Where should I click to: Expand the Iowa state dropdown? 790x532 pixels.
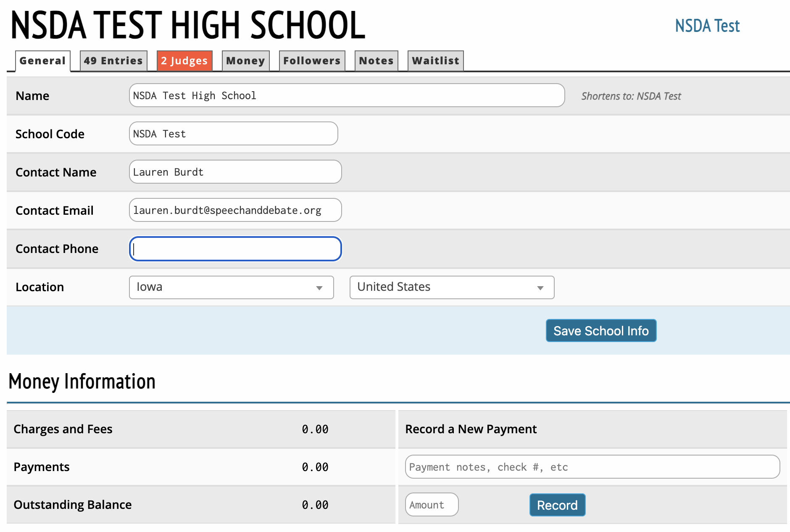[231, 287]
